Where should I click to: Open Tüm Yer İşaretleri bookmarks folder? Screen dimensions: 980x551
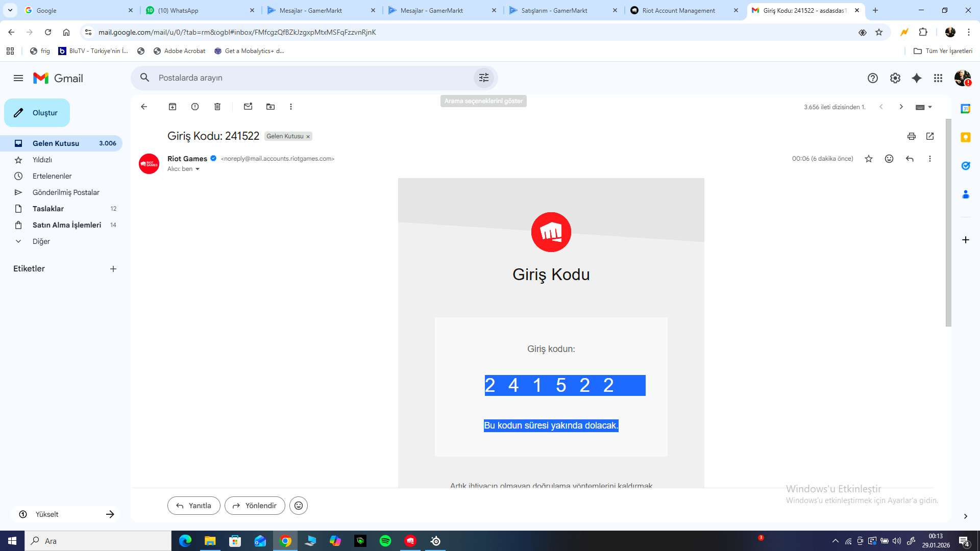point(943,51)
